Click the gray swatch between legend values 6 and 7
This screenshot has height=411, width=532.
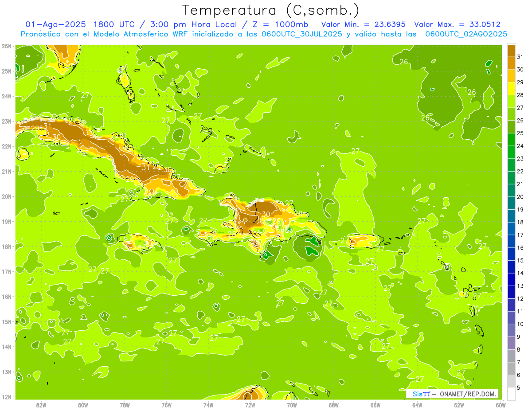click(511, 368)
